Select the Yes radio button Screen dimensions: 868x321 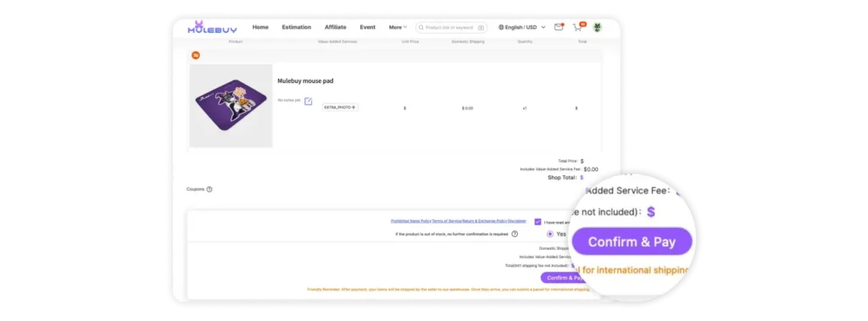(x=549, y=234)
